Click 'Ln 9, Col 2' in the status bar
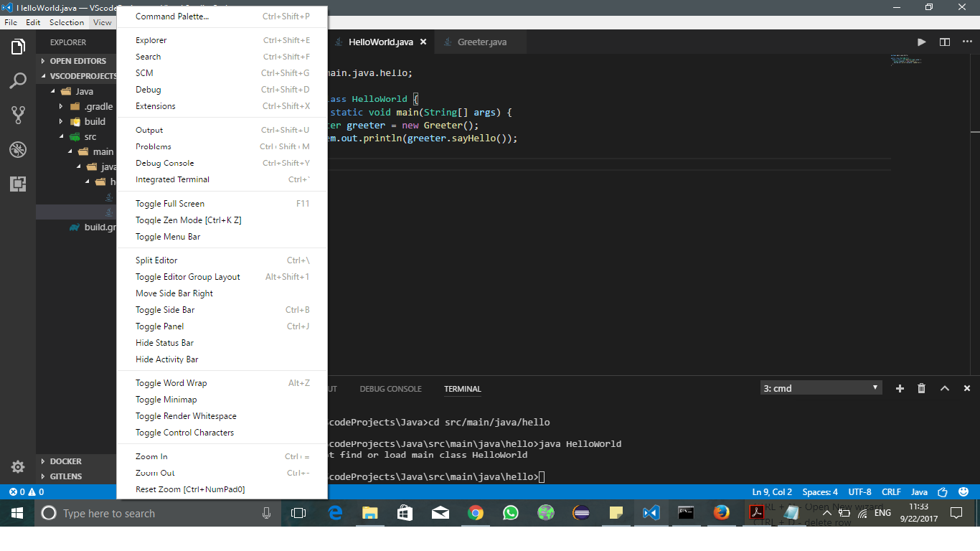The image size is (980, 551). (772, 491)
